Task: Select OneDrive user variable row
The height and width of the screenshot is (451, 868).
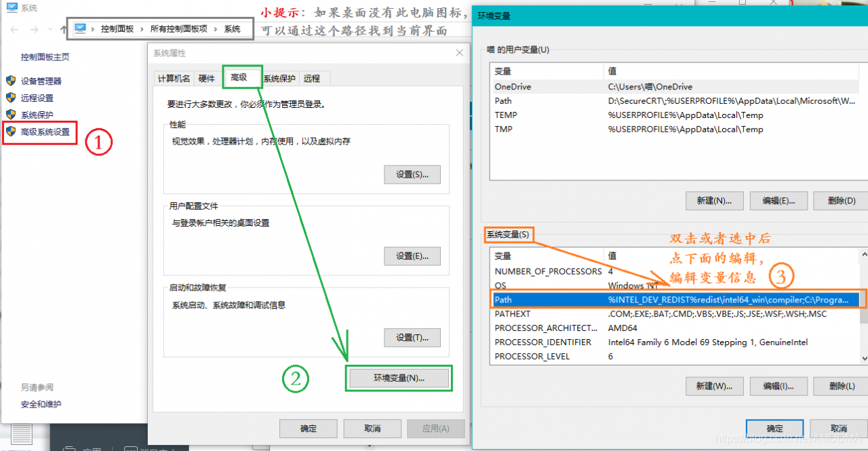Action: pyautogui.click(x=674, y=87)
